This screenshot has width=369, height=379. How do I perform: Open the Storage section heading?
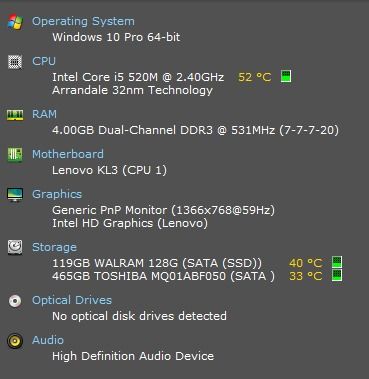[54, 247]
